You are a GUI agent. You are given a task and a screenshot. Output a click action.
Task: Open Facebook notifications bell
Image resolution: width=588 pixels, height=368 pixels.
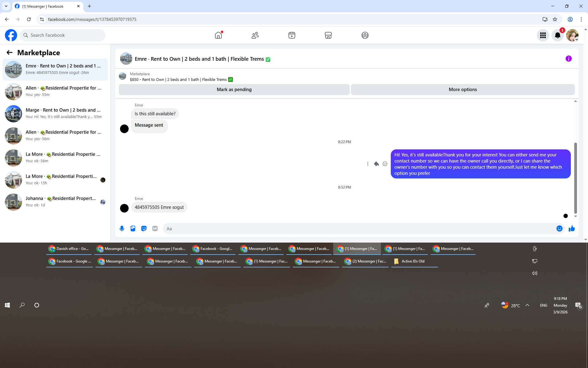[x=557, y=35]
